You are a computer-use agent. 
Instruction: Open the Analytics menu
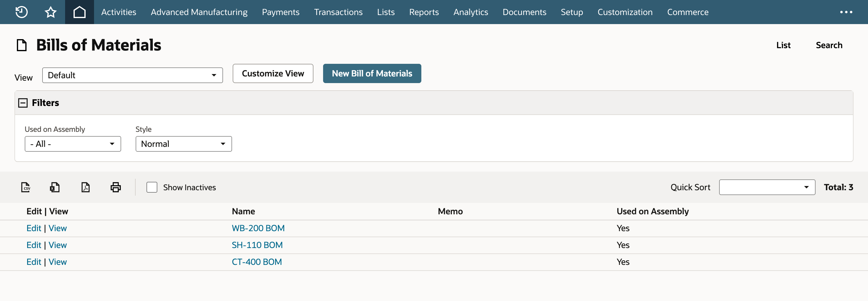coord(471,12)
